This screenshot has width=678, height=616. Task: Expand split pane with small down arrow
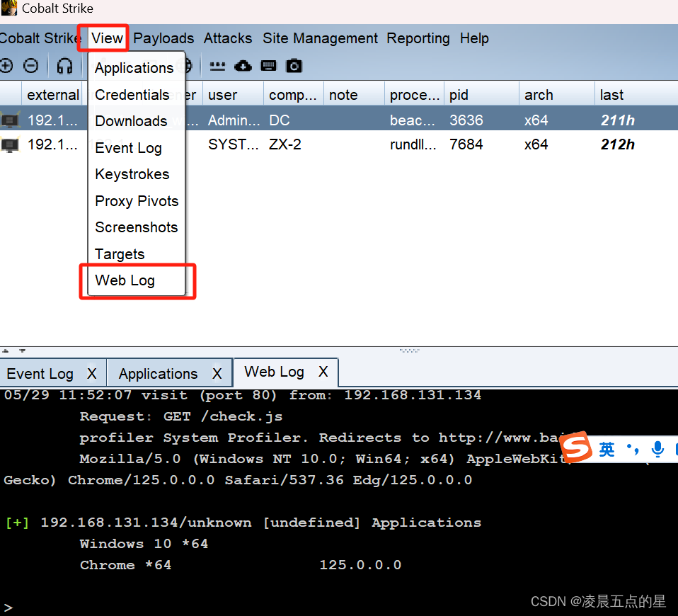(x=22, y=350)
